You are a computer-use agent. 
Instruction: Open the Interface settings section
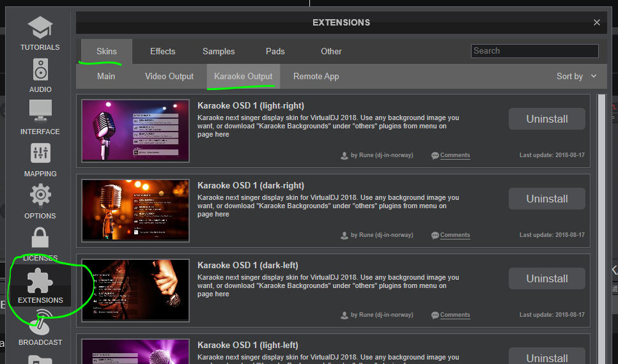(40, 118)
